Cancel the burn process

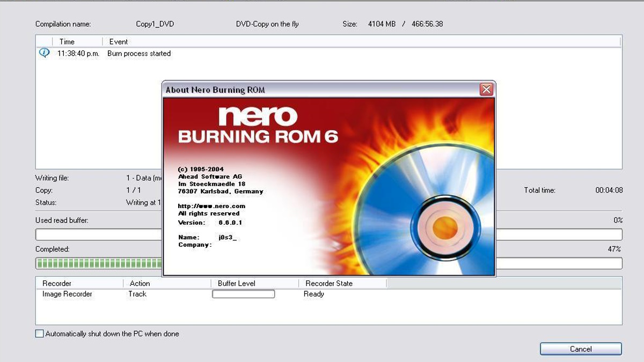pyautogui.click(x=581, y=349)
